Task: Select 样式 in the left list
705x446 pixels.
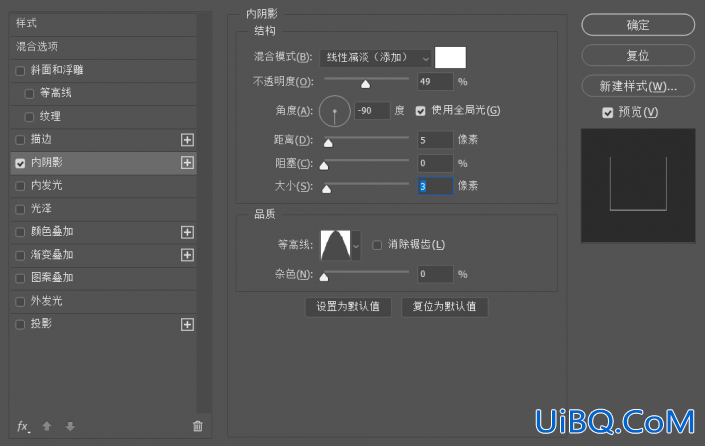Action: 103,23
